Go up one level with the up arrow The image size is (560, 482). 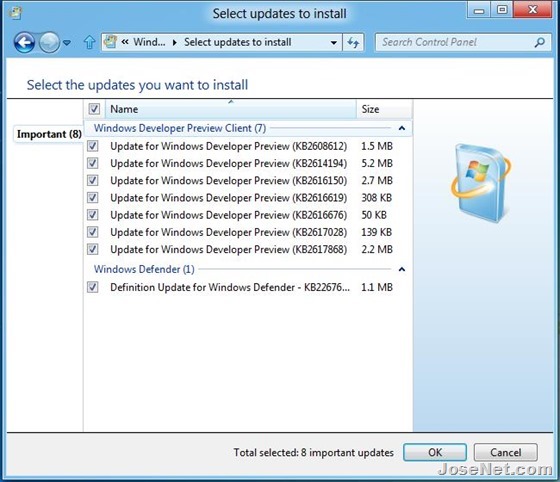coord(89,42)
